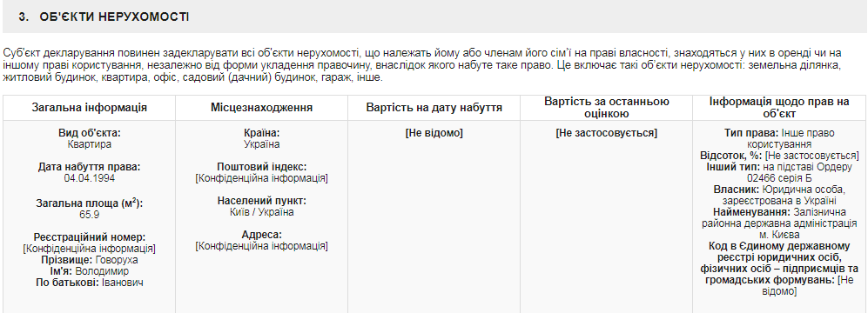
Task: Click the surname 'Говоруха'
Action: pos(117,260)
